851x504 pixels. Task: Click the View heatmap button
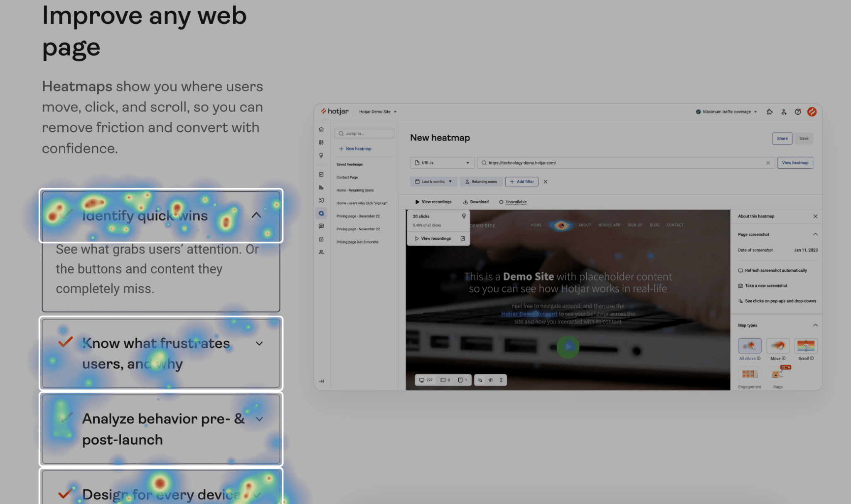point(795,163)
